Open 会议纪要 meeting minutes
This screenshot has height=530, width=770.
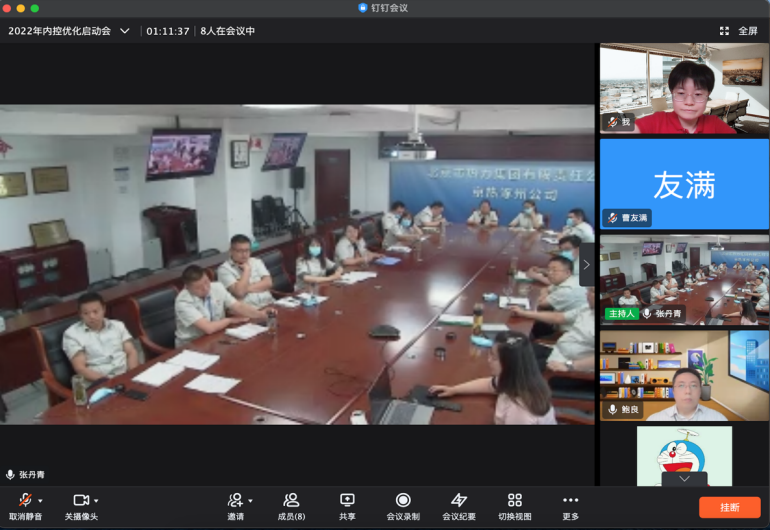tap(459, 501)
